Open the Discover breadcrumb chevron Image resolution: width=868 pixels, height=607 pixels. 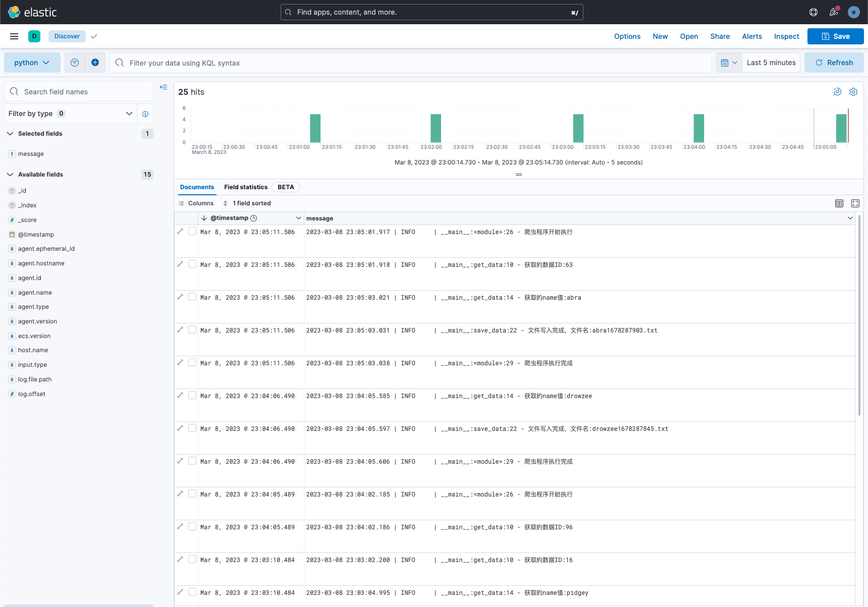[94, 36]
